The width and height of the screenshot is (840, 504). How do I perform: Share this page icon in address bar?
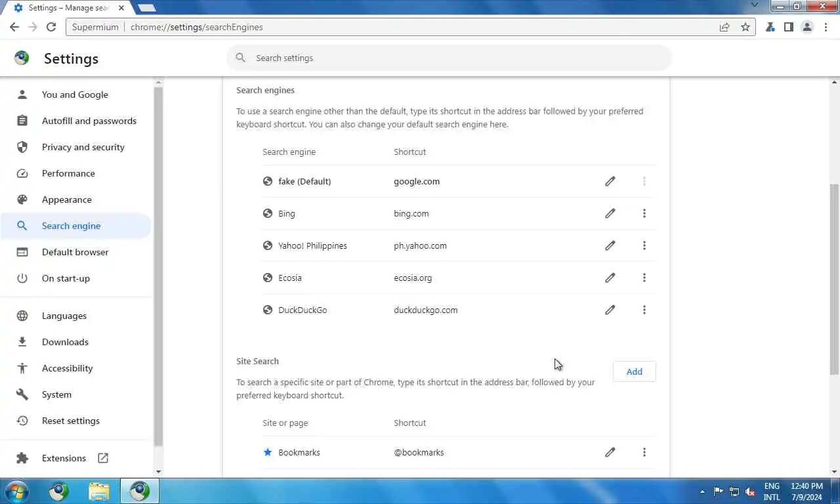(x=724, y=27)
